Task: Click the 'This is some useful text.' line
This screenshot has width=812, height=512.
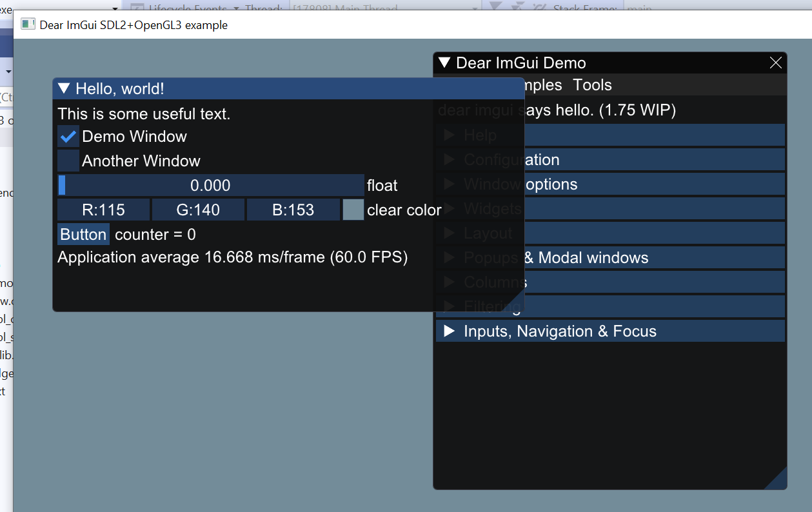Action: (144, 114)
